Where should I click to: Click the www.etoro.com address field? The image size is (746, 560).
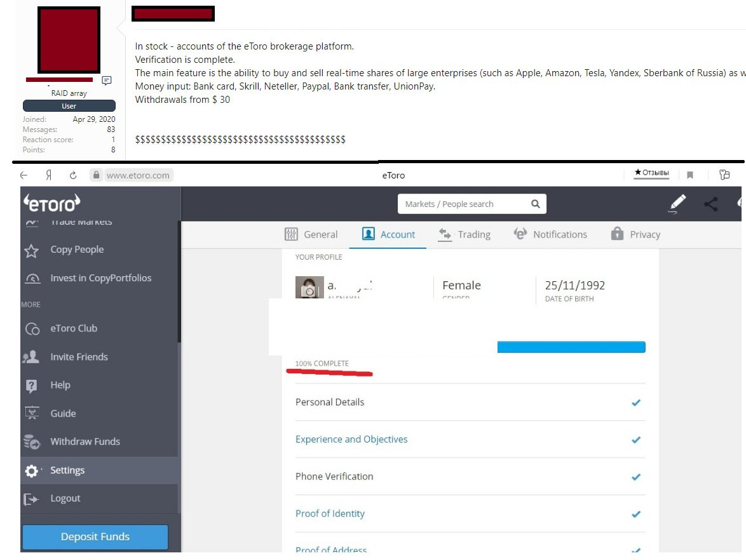[x=138, y=175]
